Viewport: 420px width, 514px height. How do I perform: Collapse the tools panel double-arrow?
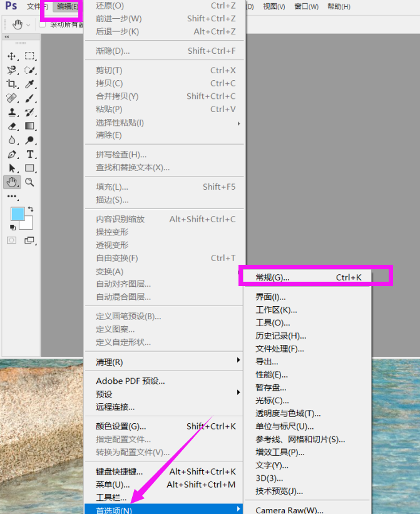[x=7, y=37]
